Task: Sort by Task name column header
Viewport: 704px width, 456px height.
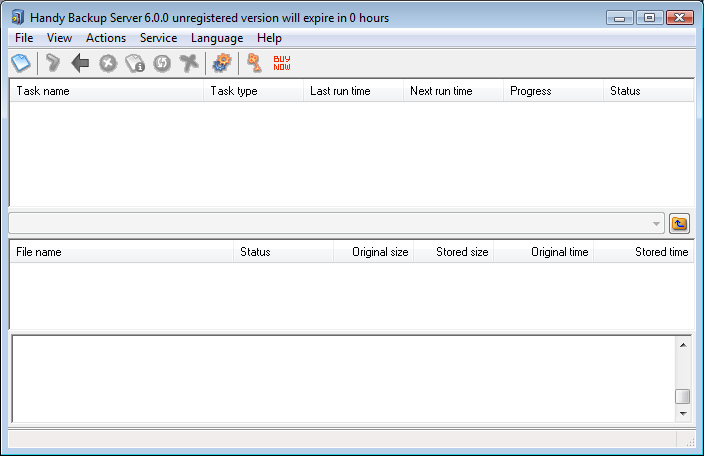Action: click(107, 91)
